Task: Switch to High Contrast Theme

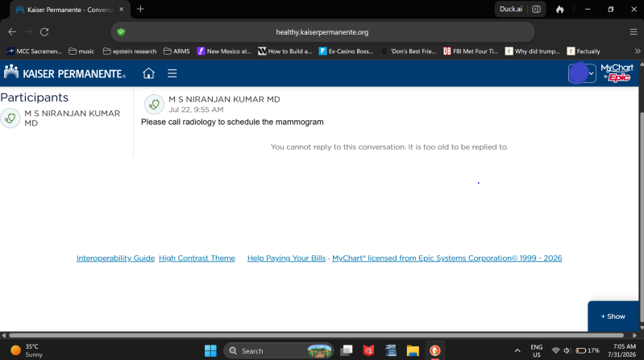Action: (197, 259)
